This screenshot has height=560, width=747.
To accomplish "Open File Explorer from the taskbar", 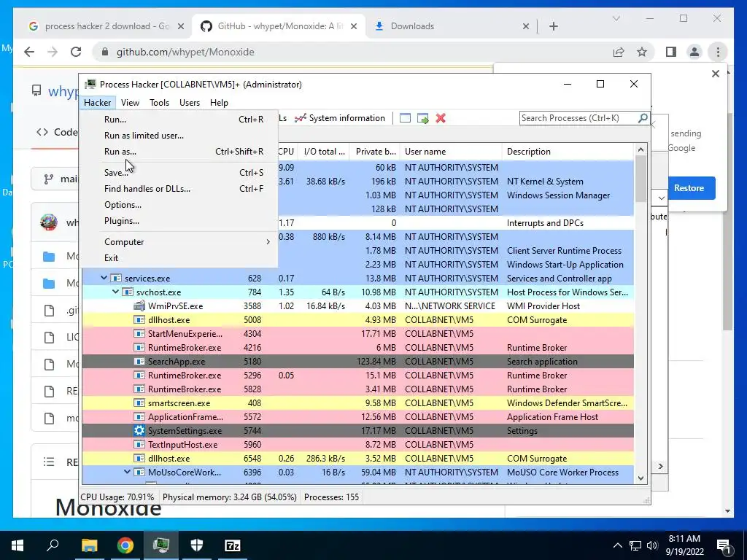I will click(89, 545).
